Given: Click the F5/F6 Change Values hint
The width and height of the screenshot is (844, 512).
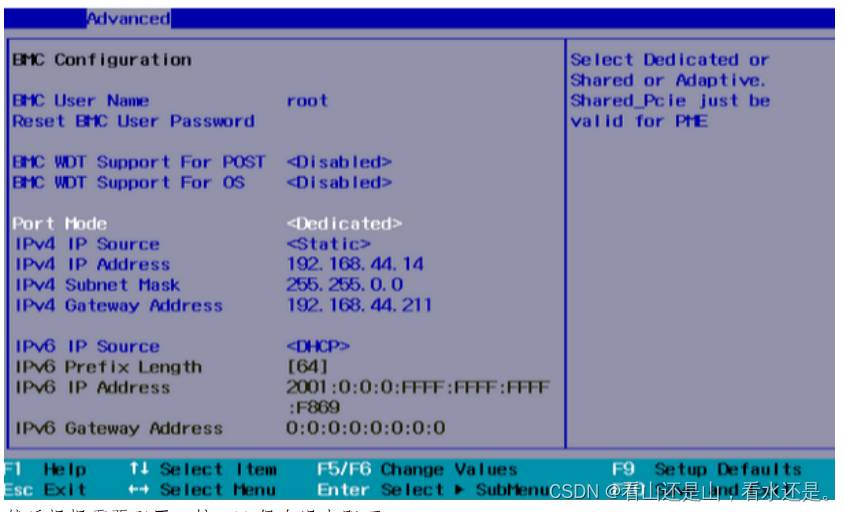Looking at the screenshot, I should [x=416, y=469].
